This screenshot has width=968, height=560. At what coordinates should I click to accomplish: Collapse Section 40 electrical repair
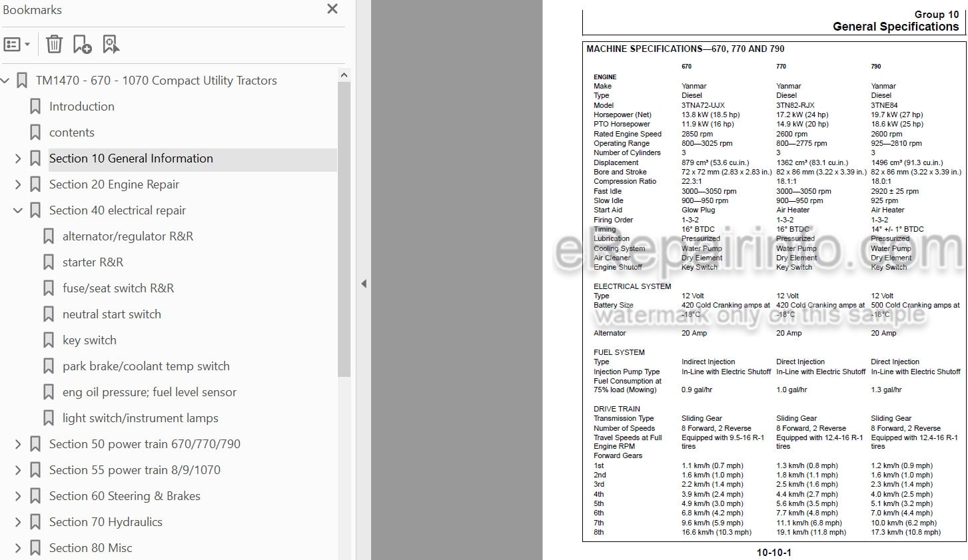point(18,210)
